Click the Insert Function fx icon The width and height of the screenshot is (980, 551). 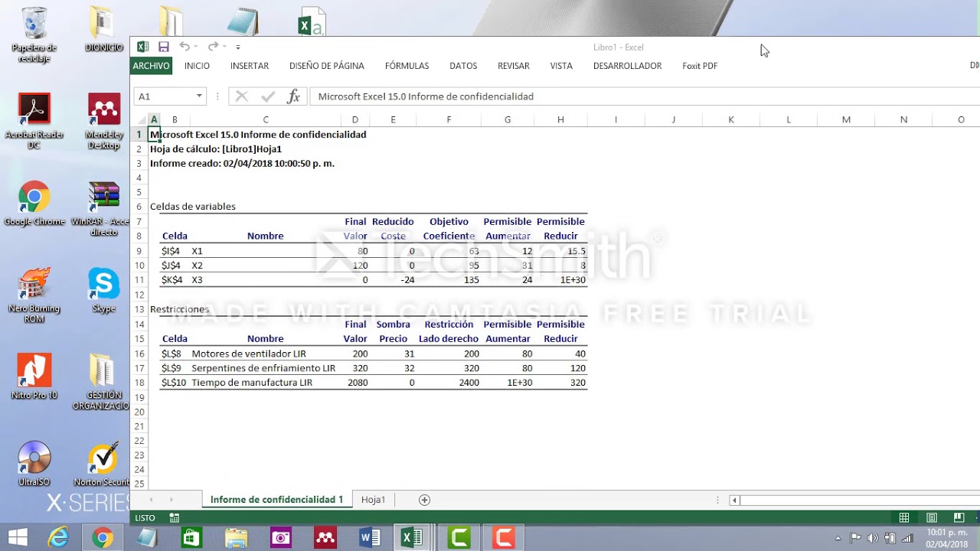pos(293,96)
